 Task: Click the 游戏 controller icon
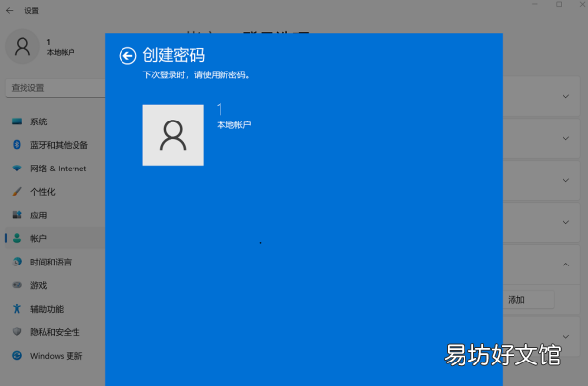tap(17, 285)
